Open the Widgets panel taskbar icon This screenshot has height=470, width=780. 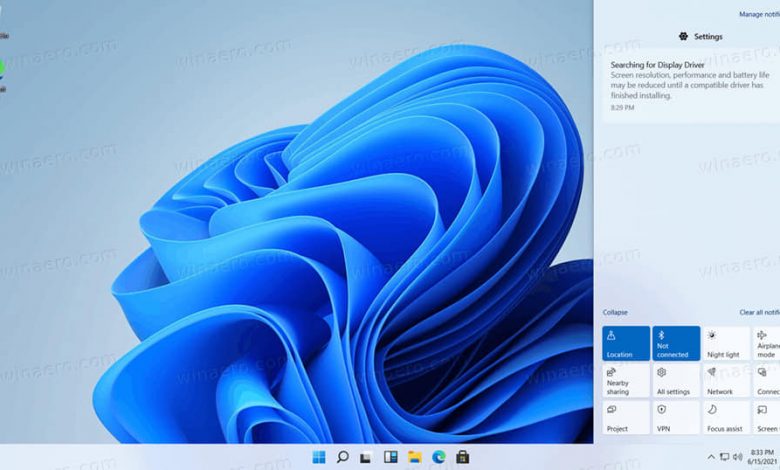click(x=390, y=457)
